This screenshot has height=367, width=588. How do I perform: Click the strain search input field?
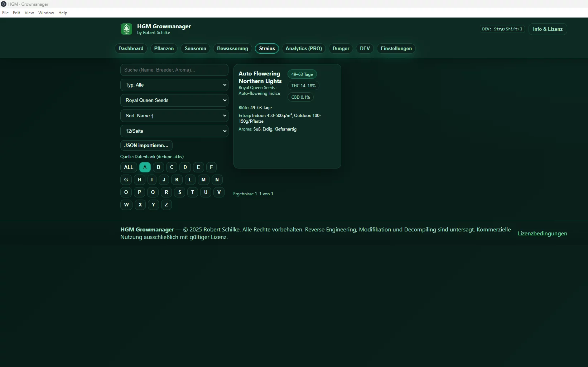[x=174, y=70]
